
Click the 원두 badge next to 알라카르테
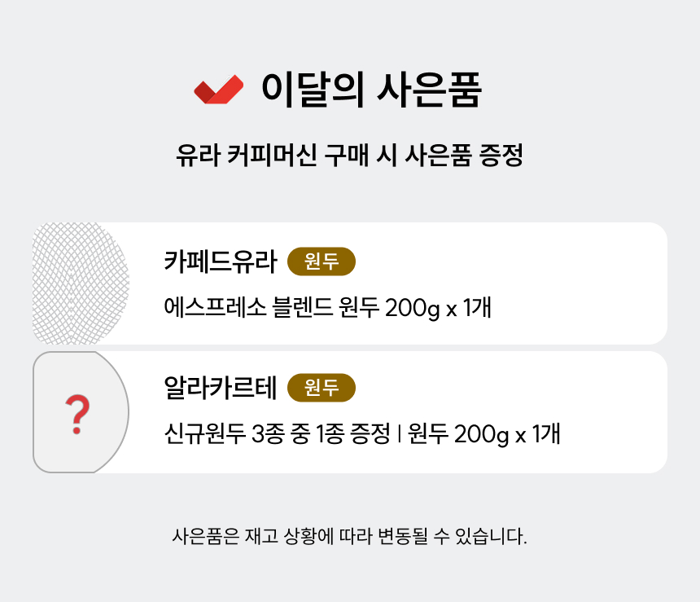pyautogui.click(x=322, y=388)
